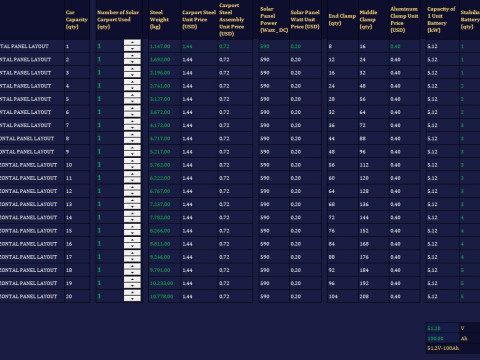Decrease solar carport quantity for car capacity 18
The width and height of the screenshot is (480, 360).
click(x=132, y=272)
